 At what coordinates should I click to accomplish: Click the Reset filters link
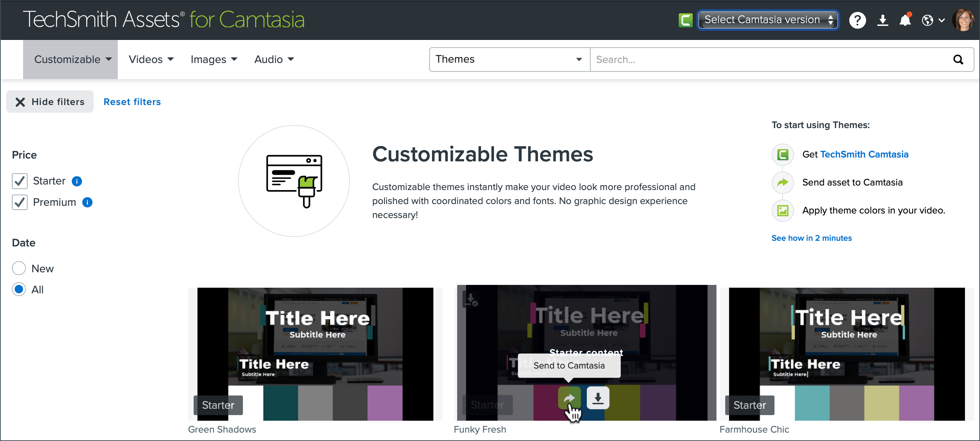click(x=131, y=101)
